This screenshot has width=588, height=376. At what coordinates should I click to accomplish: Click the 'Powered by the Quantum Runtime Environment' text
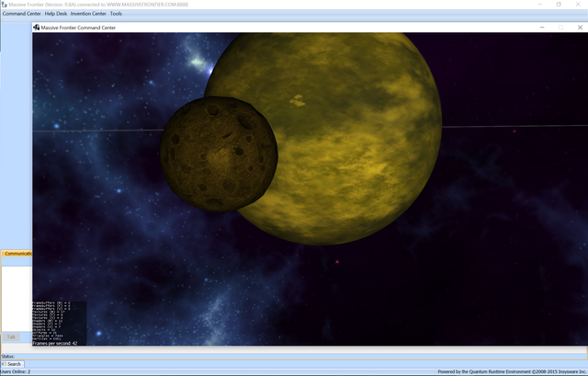(x=512, y=371)
